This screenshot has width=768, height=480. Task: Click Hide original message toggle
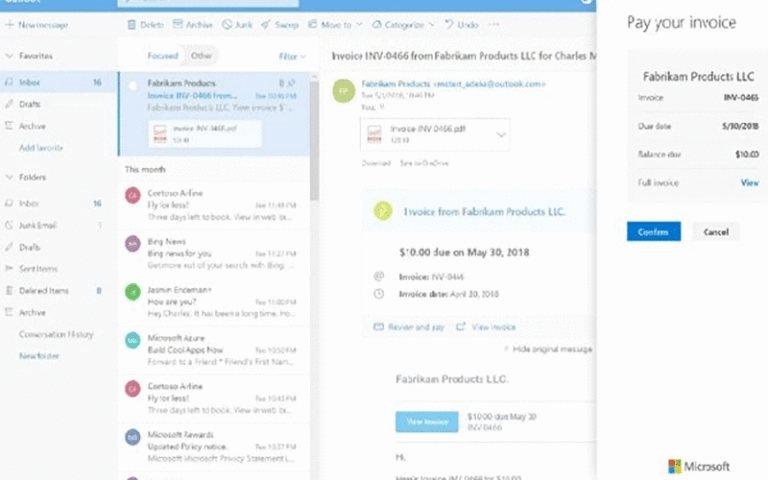point(548,349)
